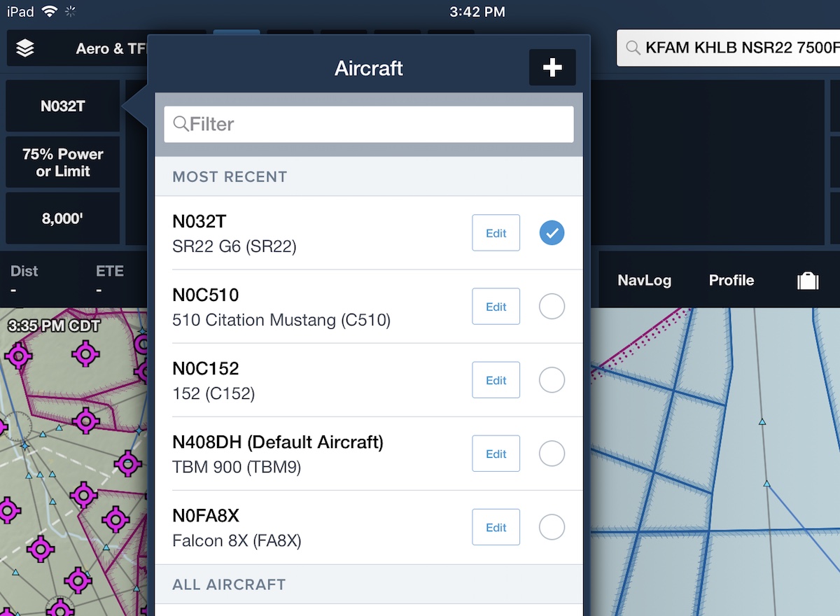Viewport: 840px width, 616px height.
Task: Edit the N0C510 Citation Mustang entry
Action: pyautogui.click(x=496, y=307)
